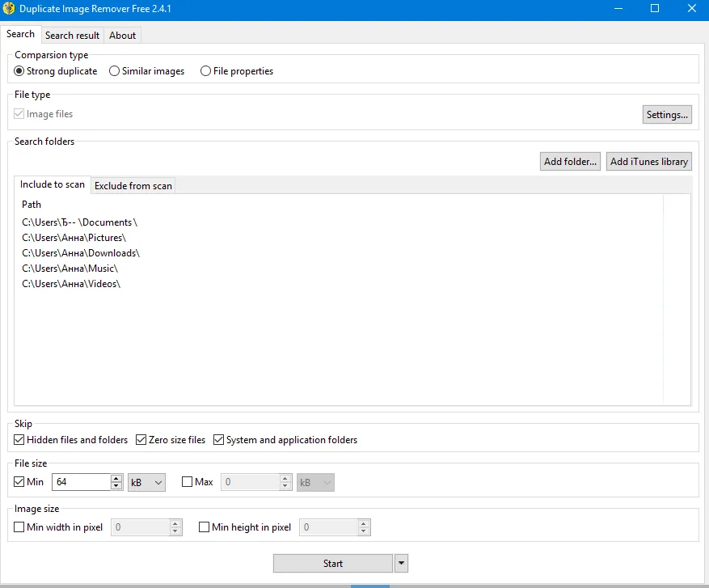Image resolution: width=709 pixels, height=588 pixels.
Task: Open the About tab
Action: (x=123, y=36)
